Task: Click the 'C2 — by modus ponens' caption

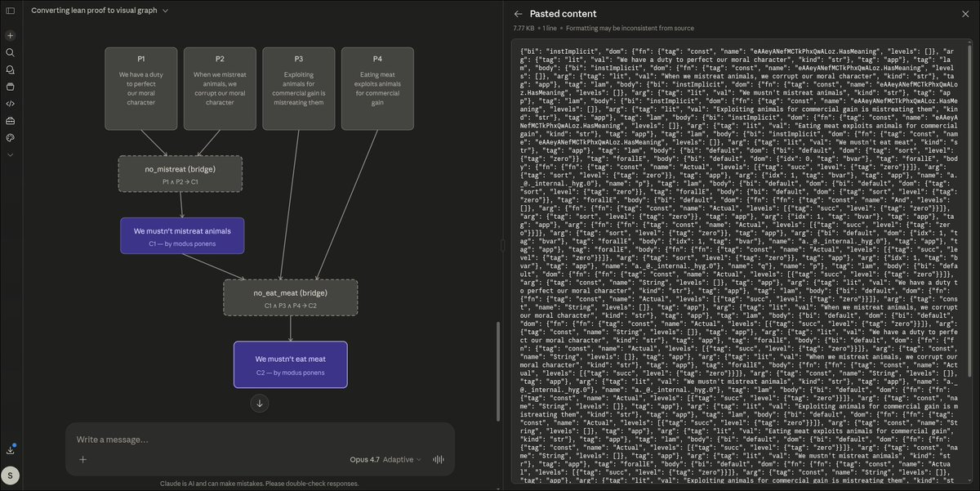Action: (x=291, y=373)
